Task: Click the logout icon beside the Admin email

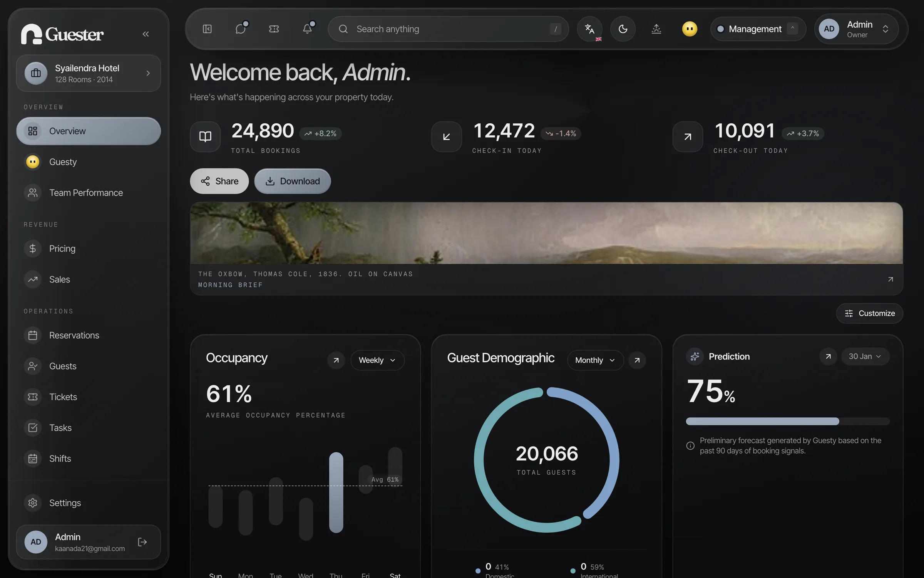Action: point(142,542)
